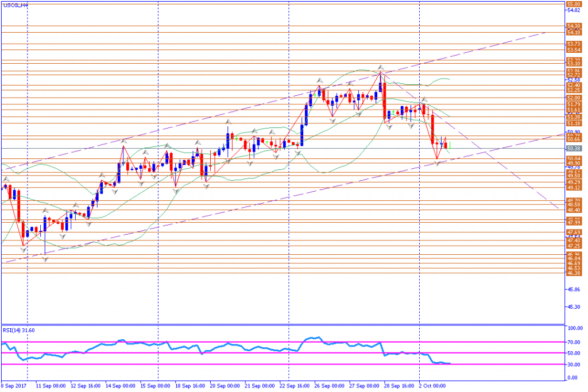Click the current price tag 50.38
The width and height of the screenshot is (588, 392).
coord(574,149)
